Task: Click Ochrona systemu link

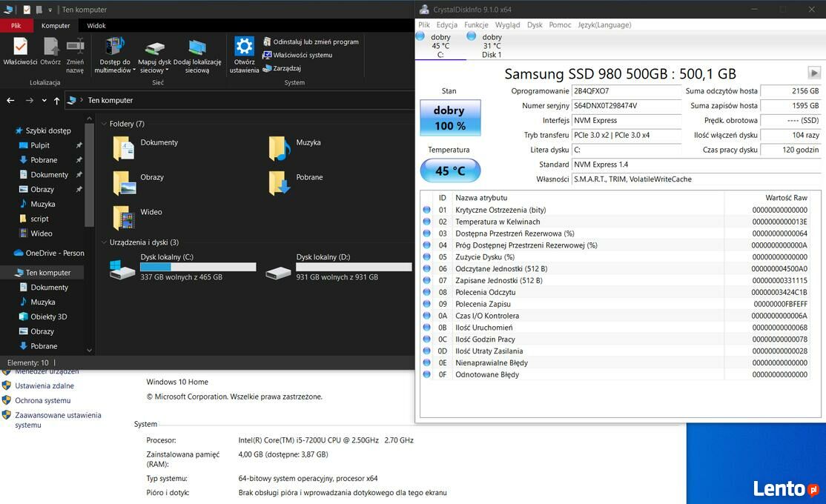Action: 43,400
